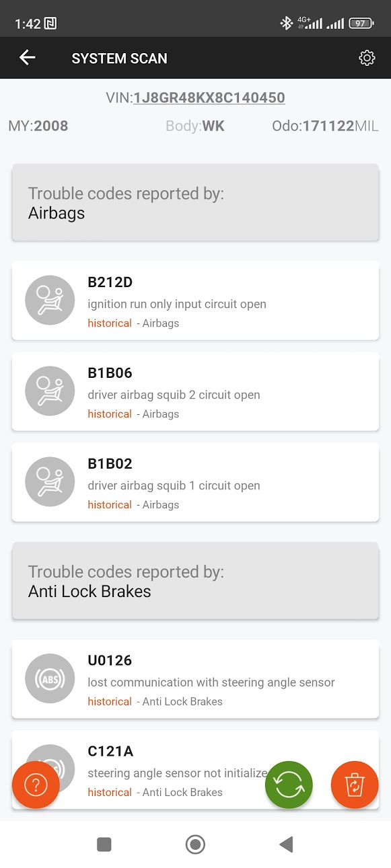Screen dimensions: 391x868
Task: Tap the historical label under B212D
Action: [109, 323]
